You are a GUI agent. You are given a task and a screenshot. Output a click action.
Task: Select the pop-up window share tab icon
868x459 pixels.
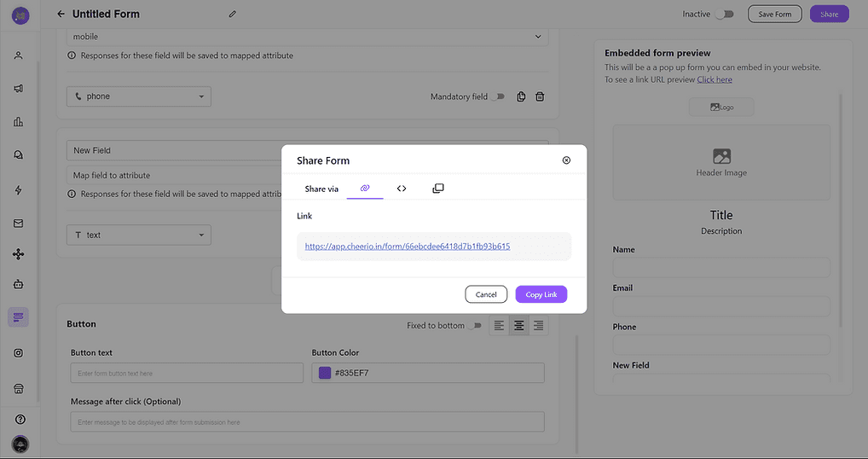(x=438, y=189)
